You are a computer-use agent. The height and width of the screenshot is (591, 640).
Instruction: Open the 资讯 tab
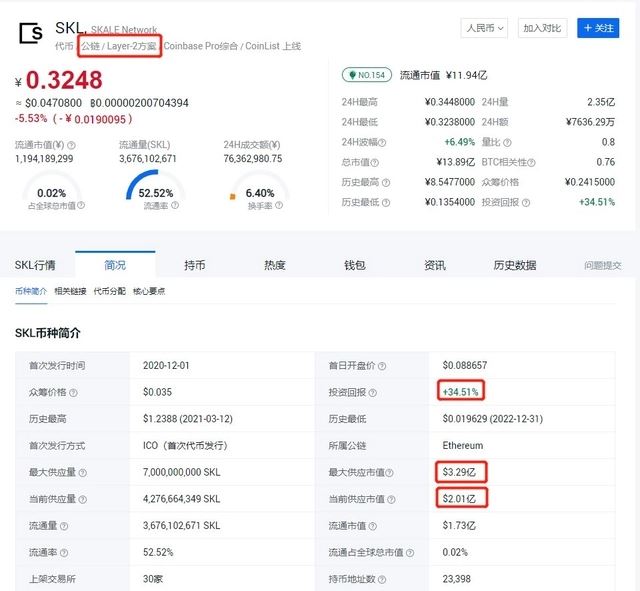(x=435, y=265)
